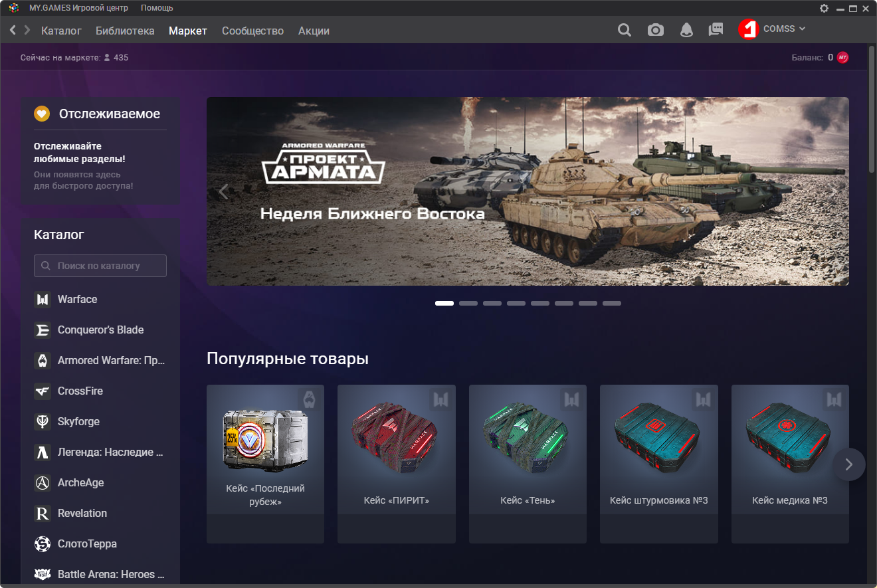The width and height of the screenshot is (877, 588).
Task: Open the Кейс медика №3 product card
Action: pos(790,464)
